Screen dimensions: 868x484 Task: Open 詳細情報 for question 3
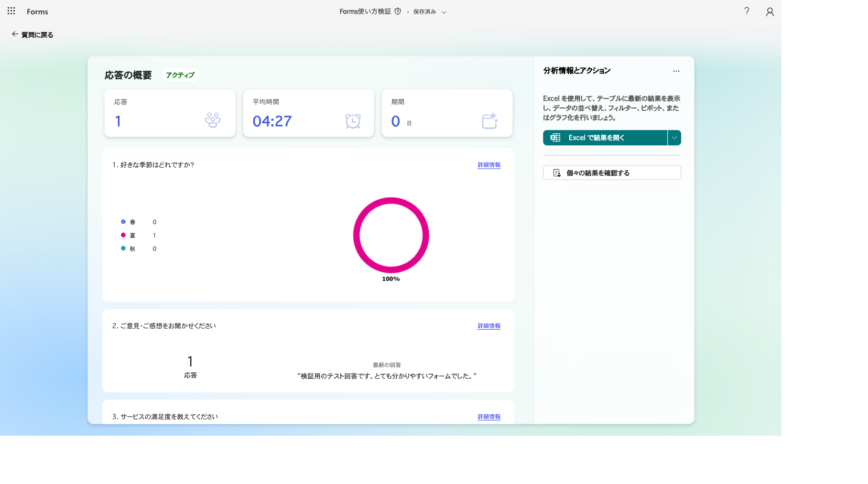[x=489, y=417]
